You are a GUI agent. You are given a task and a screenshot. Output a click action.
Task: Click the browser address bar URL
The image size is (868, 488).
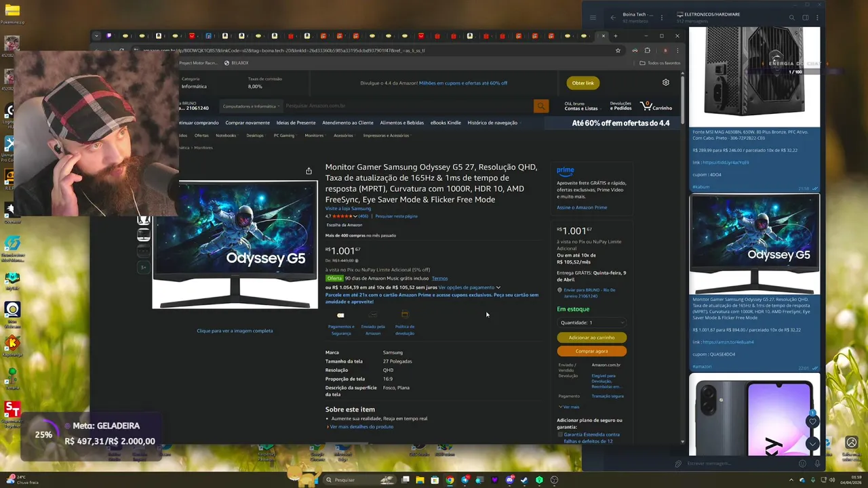coord(284,50)
